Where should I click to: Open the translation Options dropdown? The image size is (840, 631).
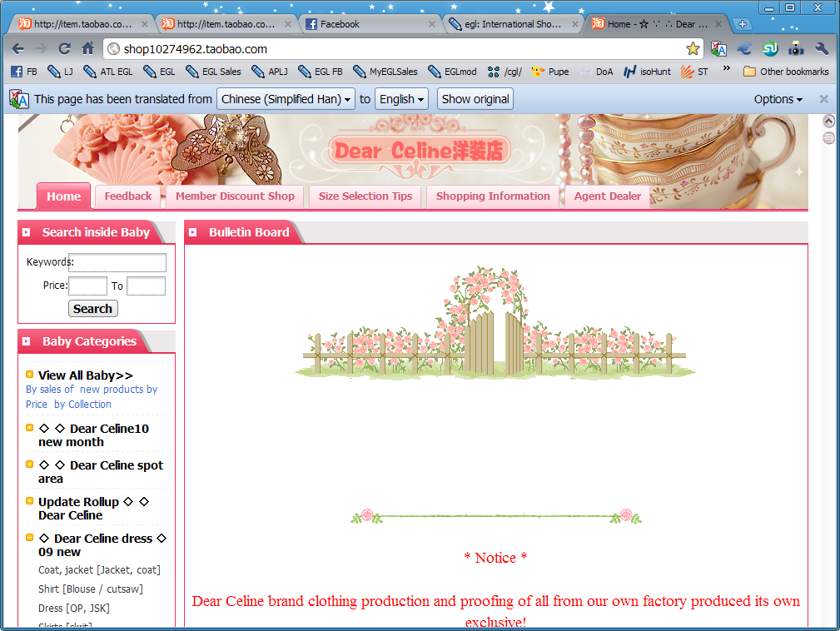778,99
